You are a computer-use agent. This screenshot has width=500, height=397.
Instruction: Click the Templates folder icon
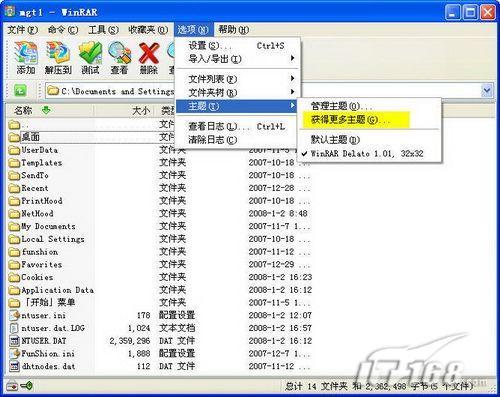click(x=14, y=163)
